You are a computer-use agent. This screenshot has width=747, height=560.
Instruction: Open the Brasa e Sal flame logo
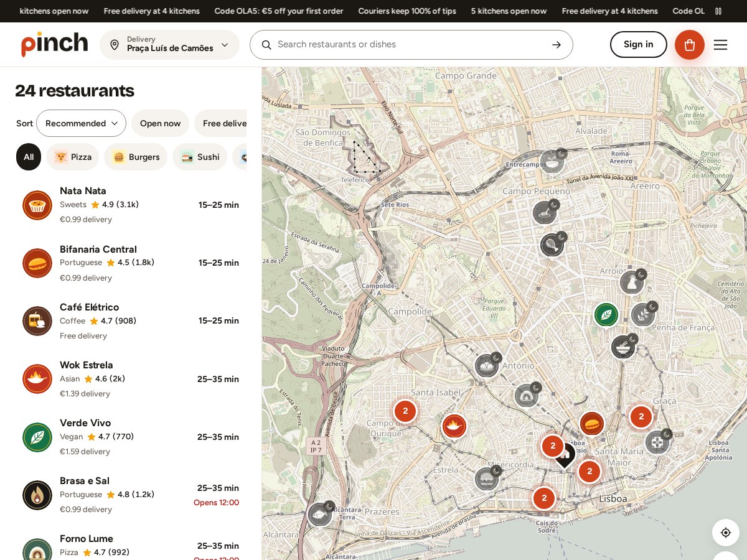click(37, 495)
